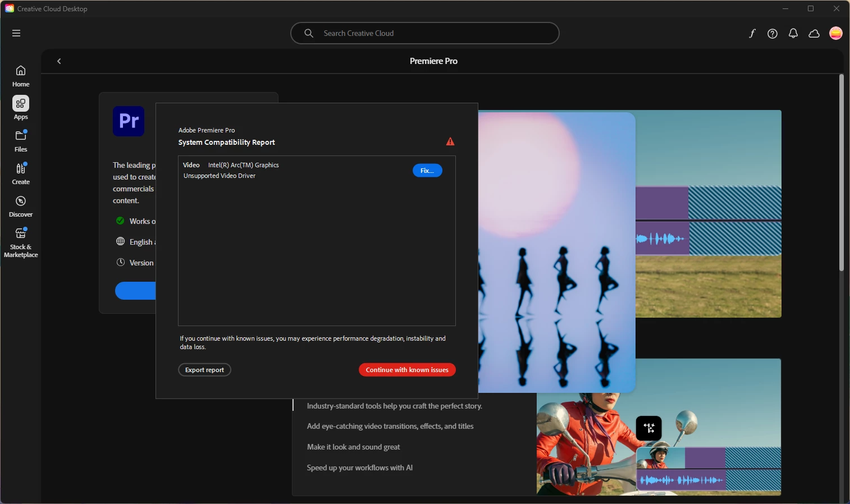This screenshot has width=850, height=504.
Task: Select 'Make it look and sound great'
Action: [x=353, y=447]
